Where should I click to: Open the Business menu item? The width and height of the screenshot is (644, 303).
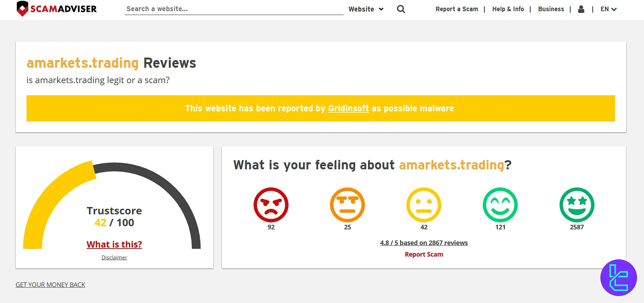(x=551, y=9)
